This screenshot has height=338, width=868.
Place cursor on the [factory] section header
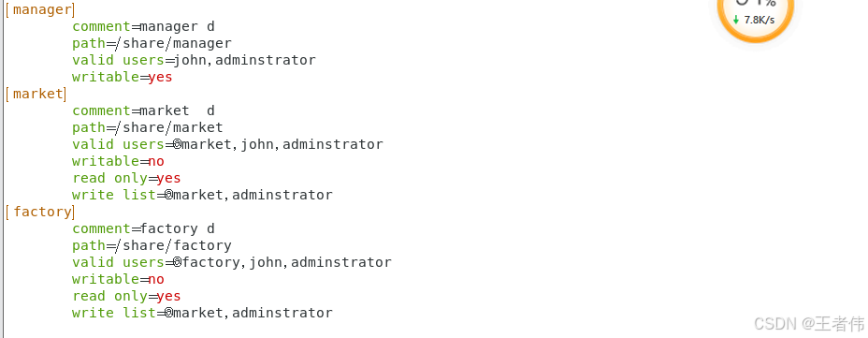(40, 212)
